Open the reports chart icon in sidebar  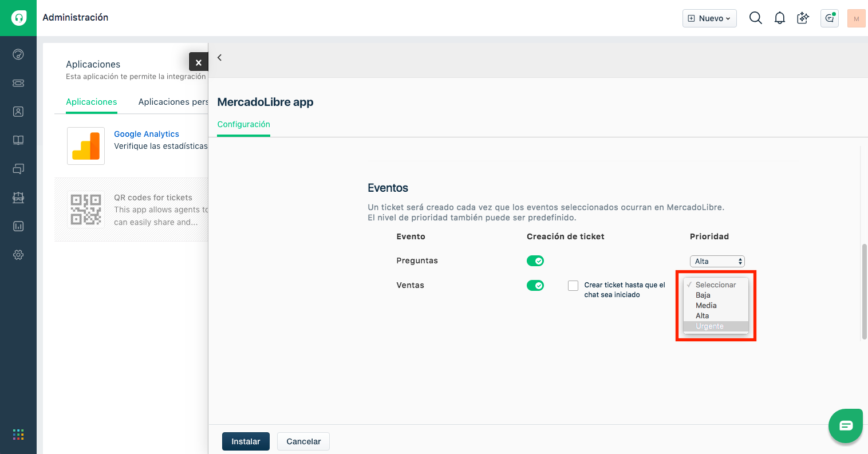point(18,226)
